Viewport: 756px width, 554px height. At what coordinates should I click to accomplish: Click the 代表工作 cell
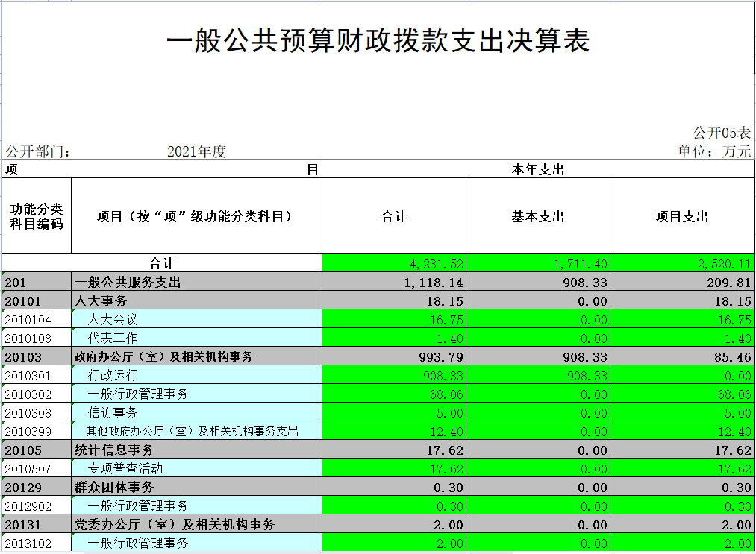pos(197,338)
